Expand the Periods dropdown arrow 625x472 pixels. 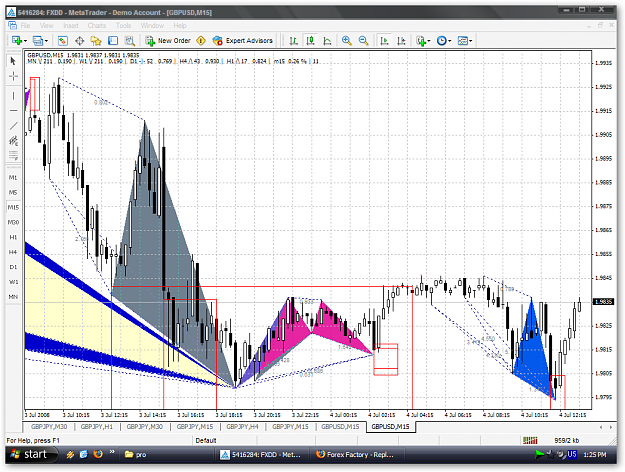tap(450, 41)
